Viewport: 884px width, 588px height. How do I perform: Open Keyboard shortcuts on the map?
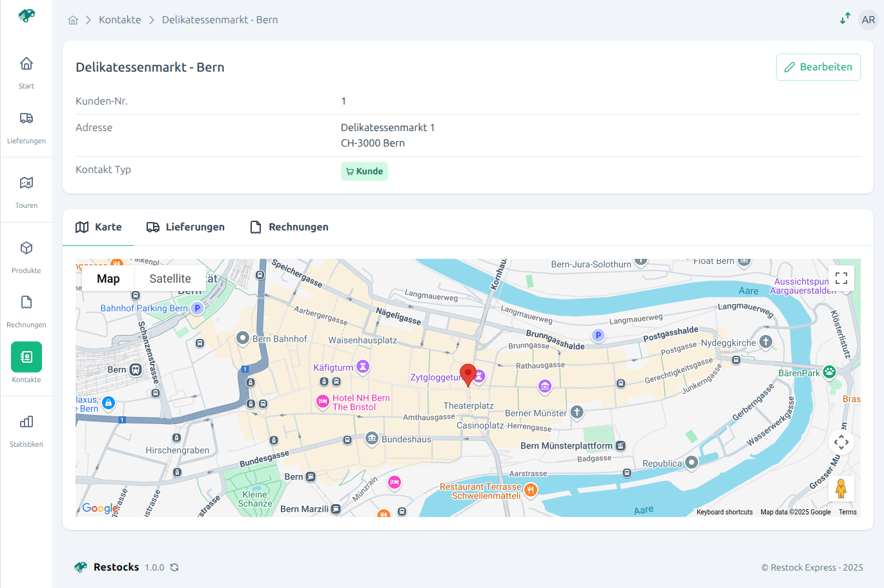pos(725,512)
